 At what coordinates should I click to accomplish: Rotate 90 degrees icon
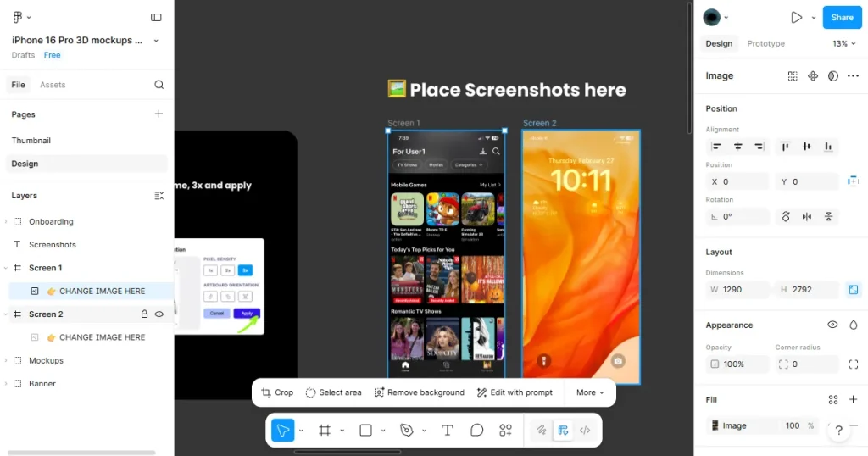(x=786, y=216)
